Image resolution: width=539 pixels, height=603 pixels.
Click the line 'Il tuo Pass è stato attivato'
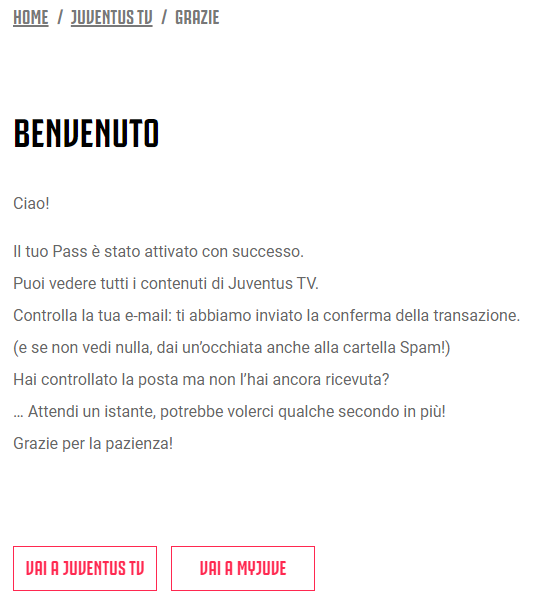pyautogui.click(x=158, y=252)
